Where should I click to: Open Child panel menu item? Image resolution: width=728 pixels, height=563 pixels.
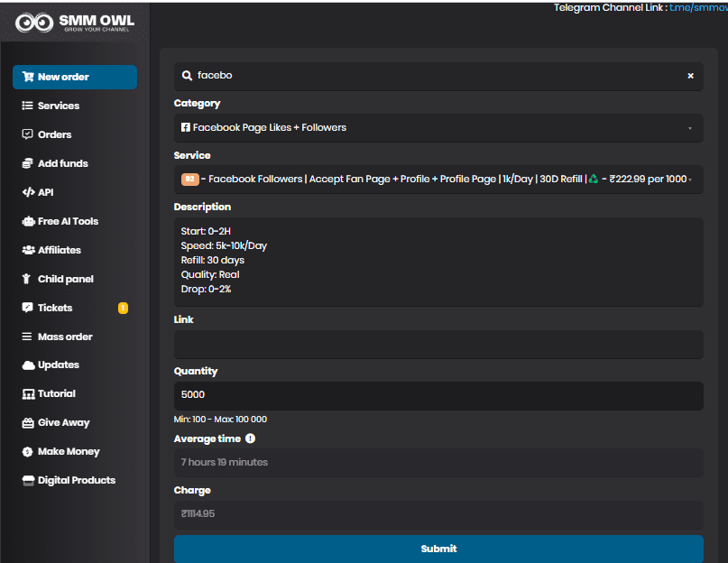pos(65,279)
